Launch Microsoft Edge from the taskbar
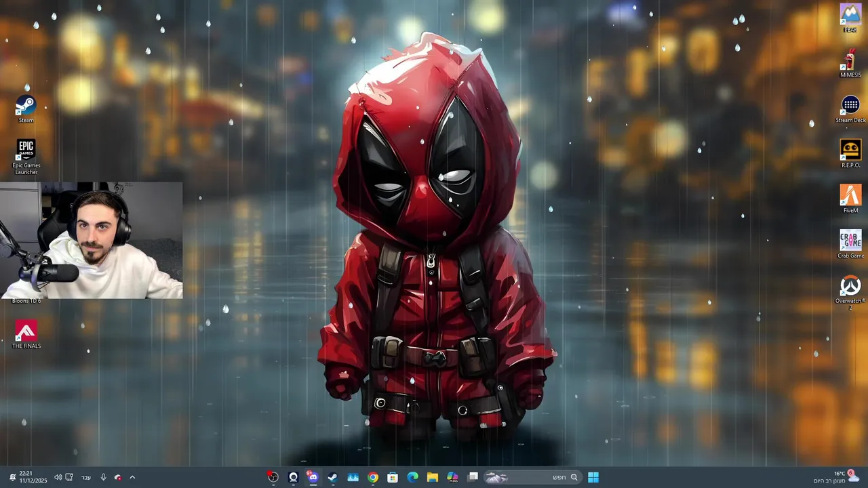Screen dimensions: 868x488 pyautogui.click(x=412, y=477)
